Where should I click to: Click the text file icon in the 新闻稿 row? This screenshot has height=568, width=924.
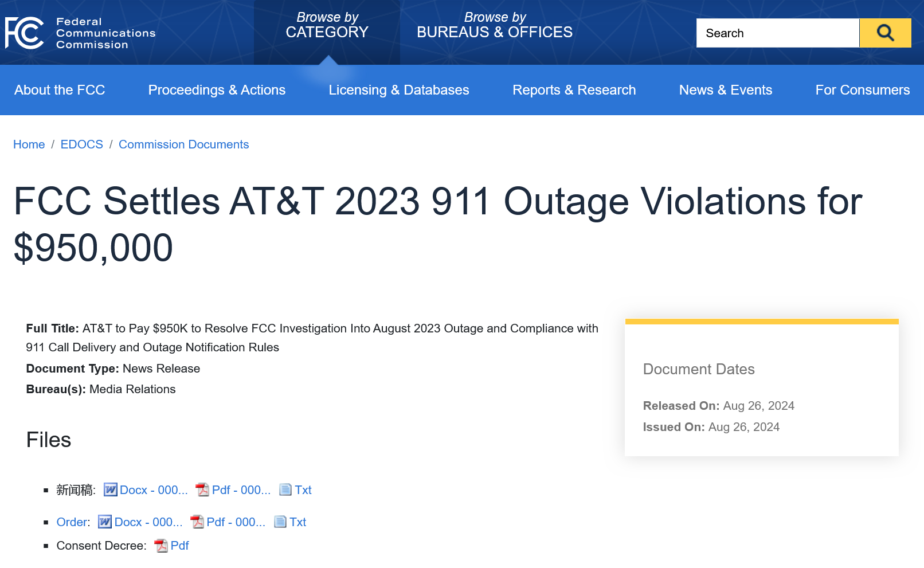pos(285,489)
